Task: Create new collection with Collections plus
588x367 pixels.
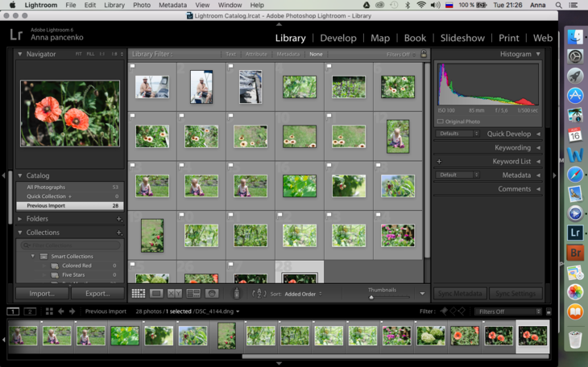Action: tap(119, 233)
